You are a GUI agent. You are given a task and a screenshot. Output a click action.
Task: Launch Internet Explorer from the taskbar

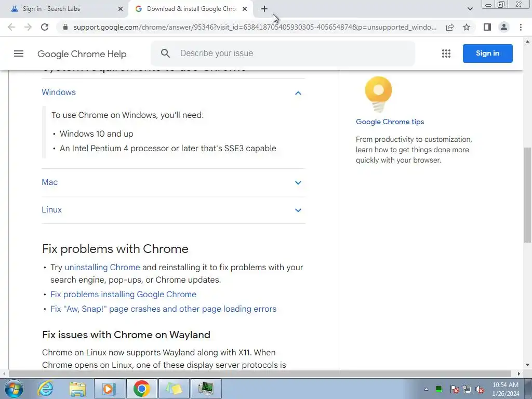point(46,389)
